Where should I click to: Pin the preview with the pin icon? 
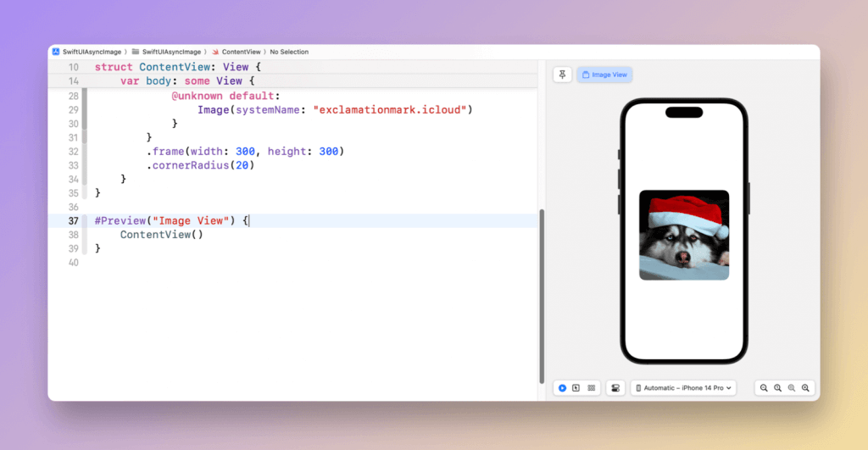(562, 75)
